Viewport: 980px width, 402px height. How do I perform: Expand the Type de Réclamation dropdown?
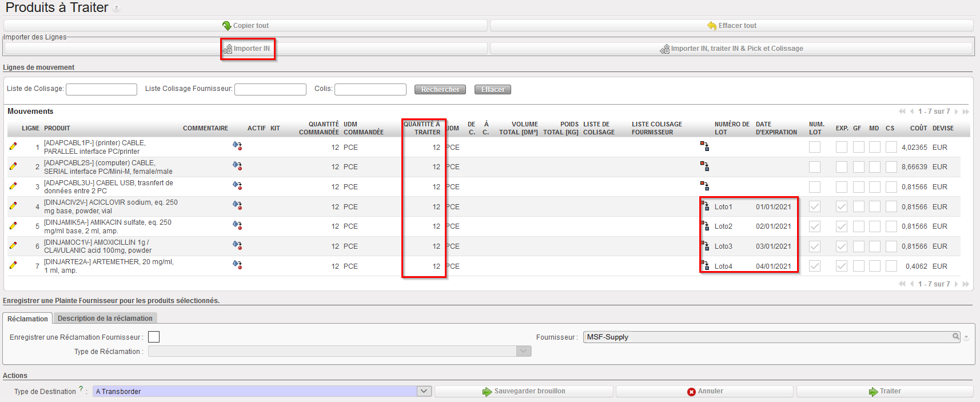[x=524, y=351]
